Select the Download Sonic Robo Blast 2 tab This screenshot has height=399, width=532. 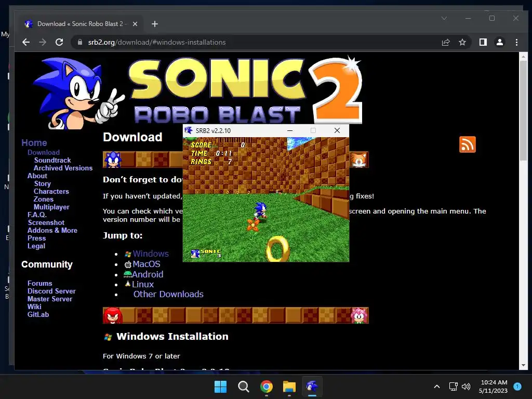pyautogui.click(x=81, y=24)
